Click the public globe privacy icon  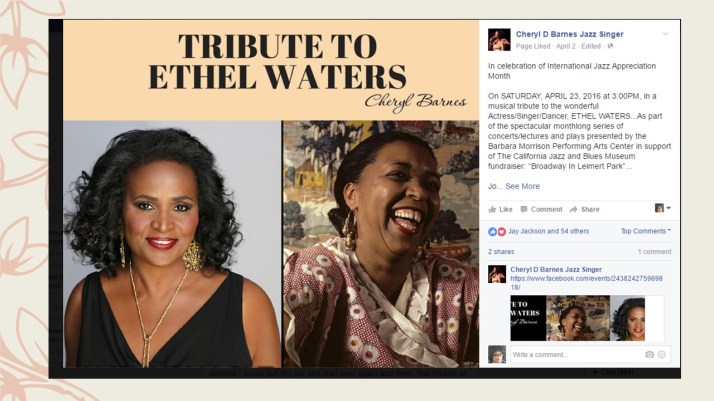[x=610, y=46]
